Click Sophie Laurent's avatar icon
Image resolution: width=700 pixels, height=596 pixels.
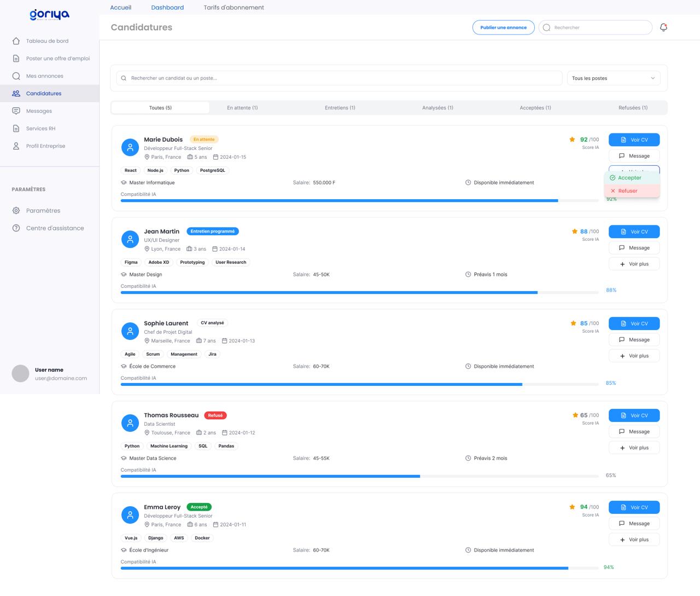130,331
